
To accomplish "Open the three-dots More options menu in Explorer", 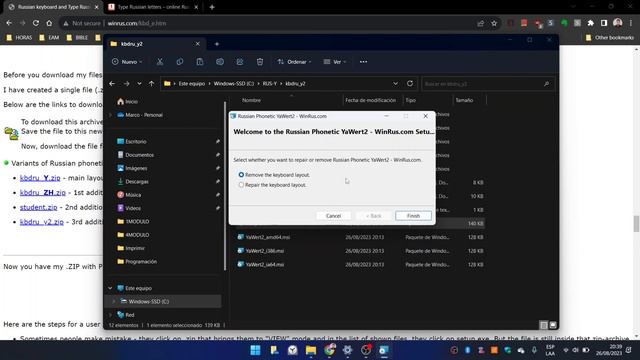I will pyautogui.click(x=363, y=62).
